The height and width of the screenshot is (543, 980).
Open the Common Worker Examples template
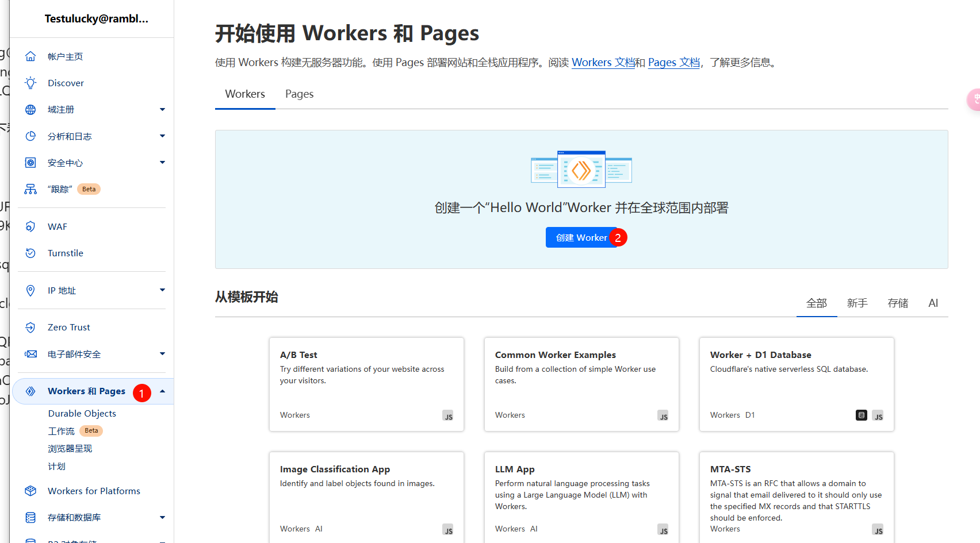(581, 384)
